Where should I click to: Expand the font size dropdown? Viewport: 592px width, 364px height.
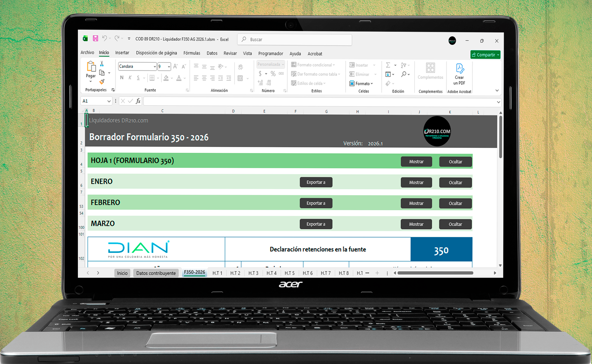click(169, 67)
